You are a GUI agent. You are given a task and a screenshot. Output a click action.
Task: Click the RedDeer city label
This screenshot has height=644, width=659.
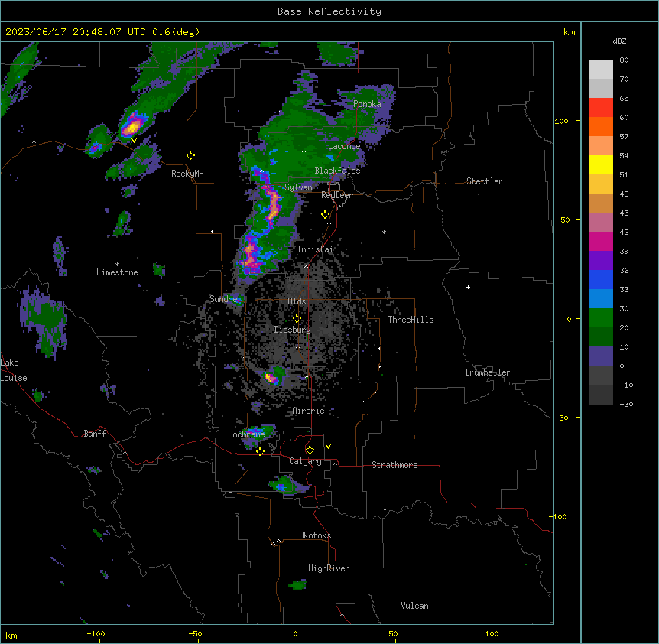click(x=337, y=195)
